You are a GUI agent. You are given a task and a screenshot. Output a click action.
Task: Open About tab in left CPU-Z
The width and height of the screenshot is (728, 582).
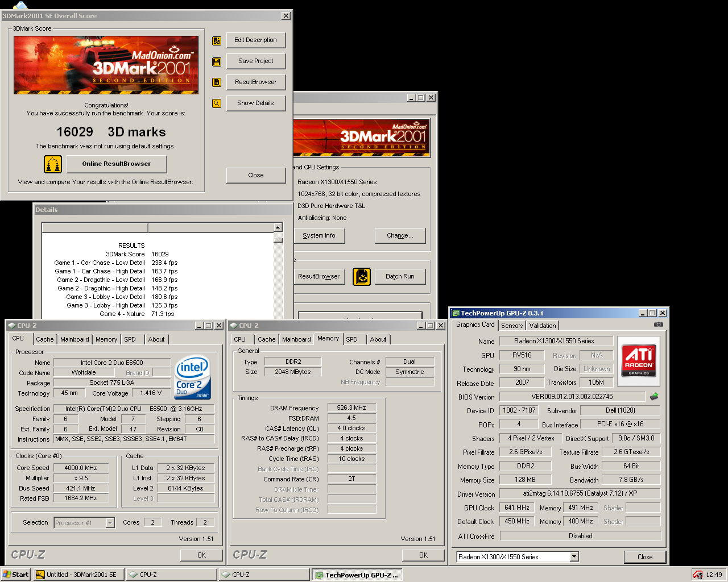[156, 340]
